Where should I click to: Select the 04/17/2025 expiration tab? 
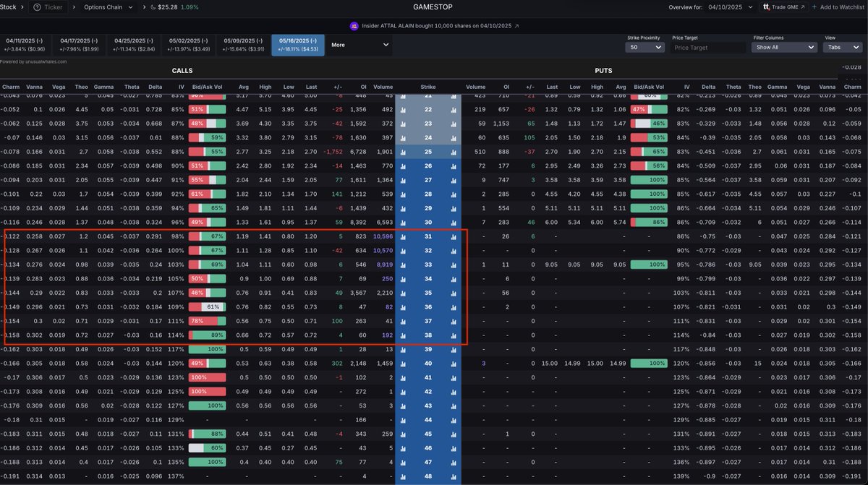pos(80,45)
